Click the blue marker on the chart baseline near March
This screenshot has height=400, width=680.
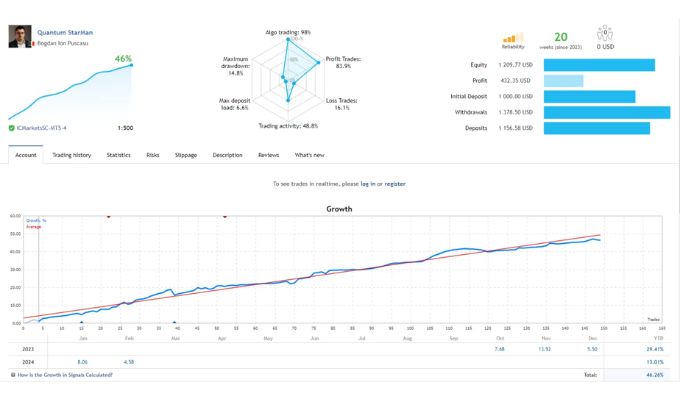(174, 323)
